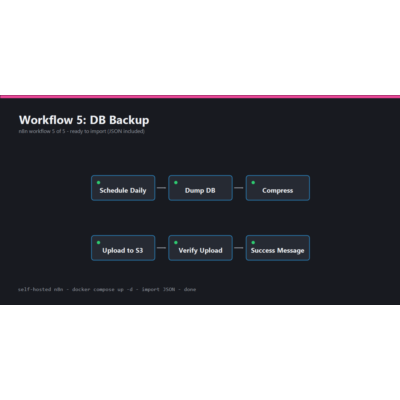The height and width of the screenshot is (400, 400).
Task: Open the Compress node
Action: pos(278,188)
